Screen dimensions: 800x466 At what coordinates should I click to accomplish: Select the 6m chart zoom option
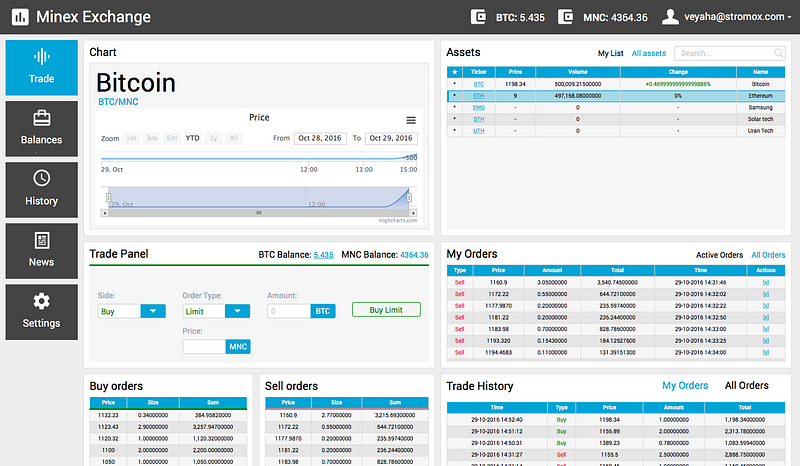pyautogui.click(x=172, y=138)
